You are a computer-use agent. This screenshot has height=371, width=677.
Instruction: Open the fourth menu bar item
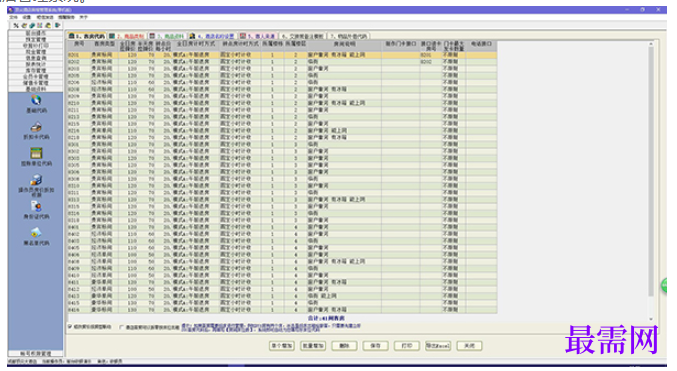[x=66, y=17]
